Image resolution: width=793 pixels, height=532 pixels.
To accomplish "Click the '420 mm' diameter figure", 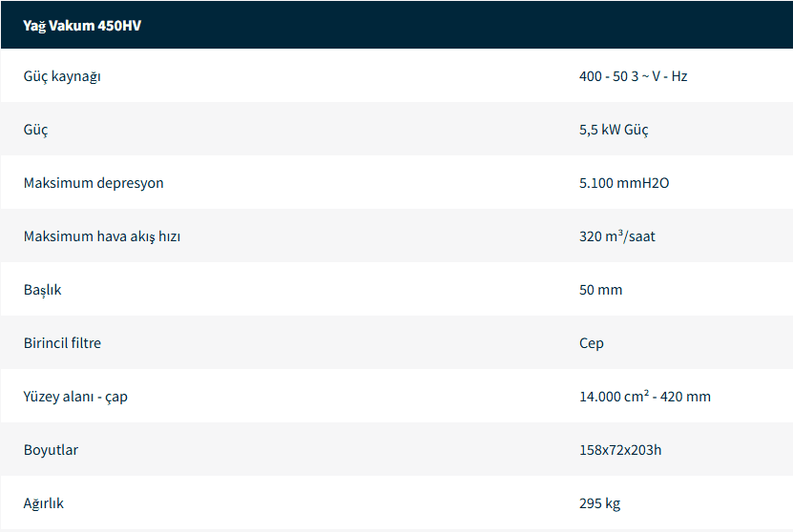I will point(687,397).
